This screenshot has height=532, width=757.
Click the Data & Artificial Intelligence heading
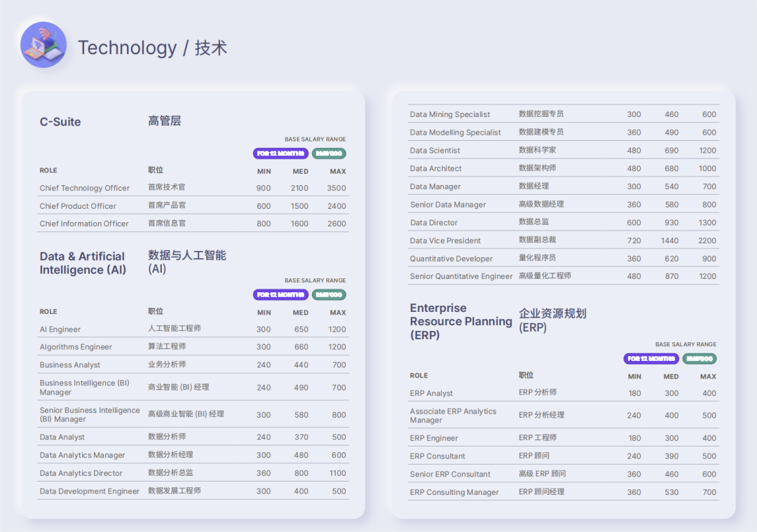83,263
